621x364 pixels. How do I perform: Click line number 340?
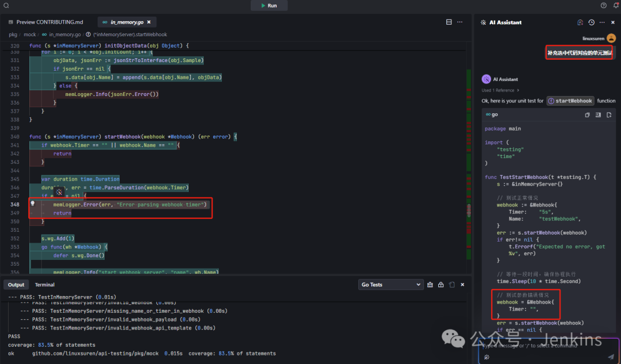pos(14,137)
